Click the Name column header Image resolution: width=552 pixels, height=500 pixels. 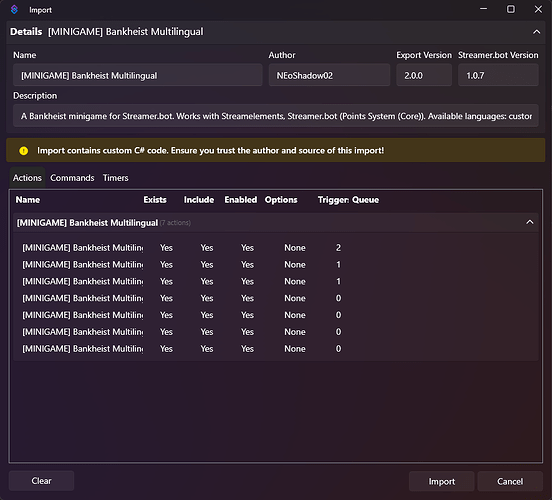click(27, 200)
